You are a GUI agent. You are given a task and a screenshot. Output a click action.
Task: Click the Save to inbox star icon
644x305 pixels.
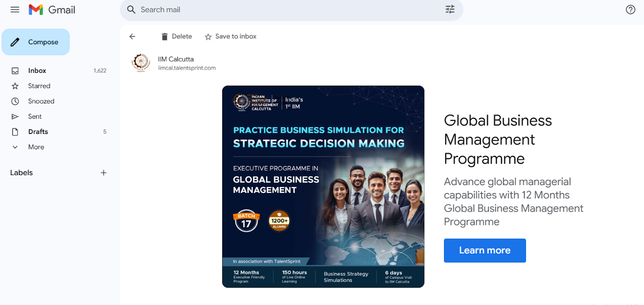(208, 37)
